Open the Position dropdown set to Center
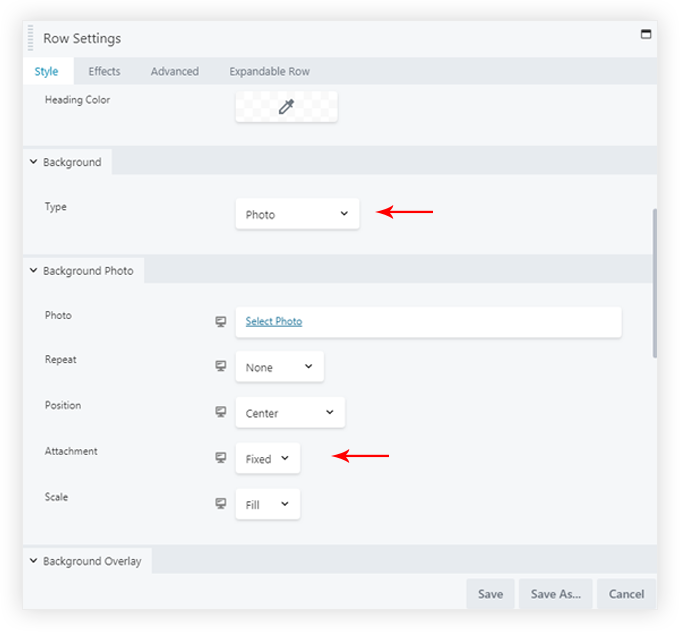The image size is (680, 632). 290,412
